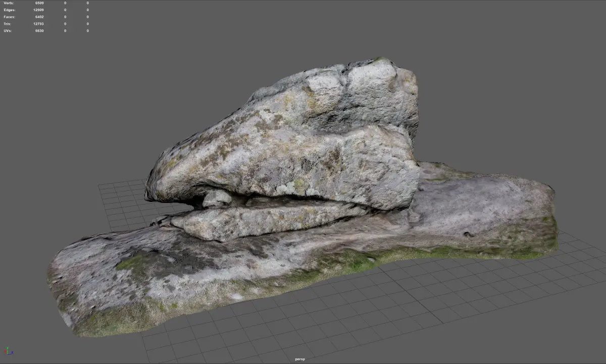Select the "UVs:" HUD label
The height and width of the screenshot is (364, 606).
point(8,31)
